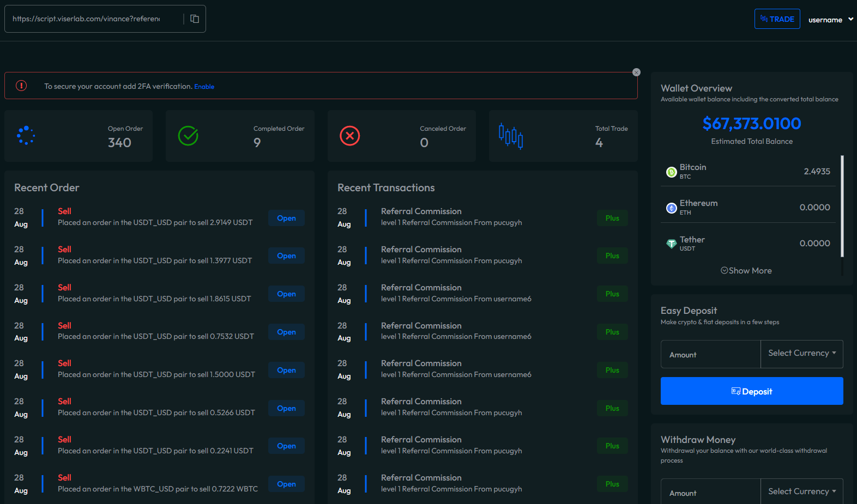Select the Bitcoin coin icon in wallet
This screenshot has width=857, height=504.
(x=672, y=172)
